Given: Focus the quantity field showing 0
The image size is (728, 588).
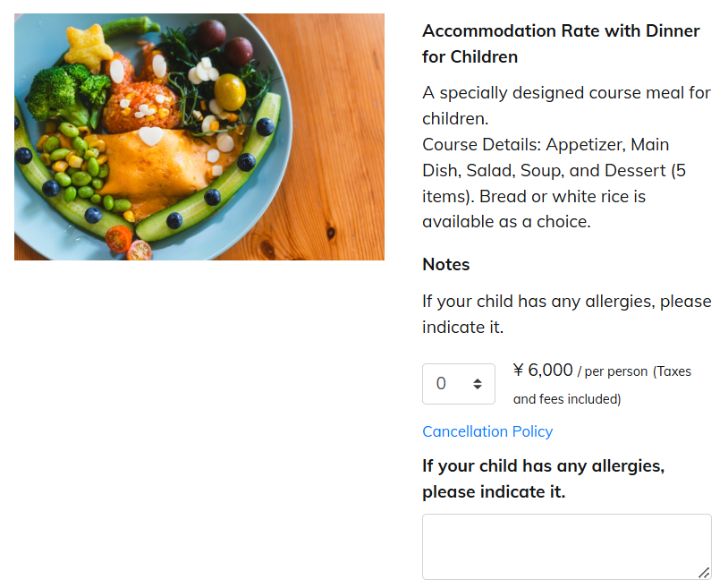Looking at the screenshot, I should click(458, 384).
